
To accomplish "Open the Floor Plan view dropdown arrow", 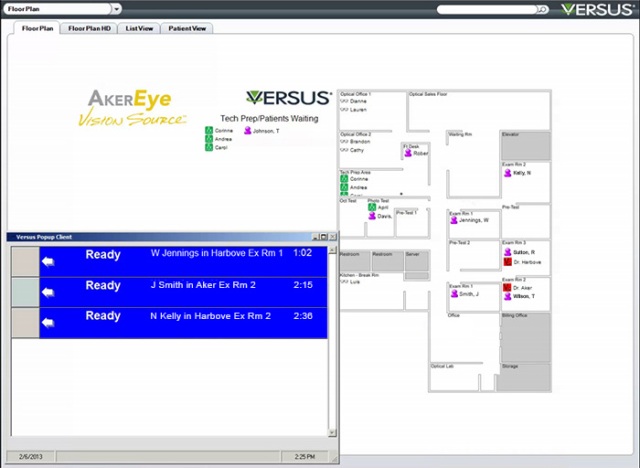I will [117, 9].
